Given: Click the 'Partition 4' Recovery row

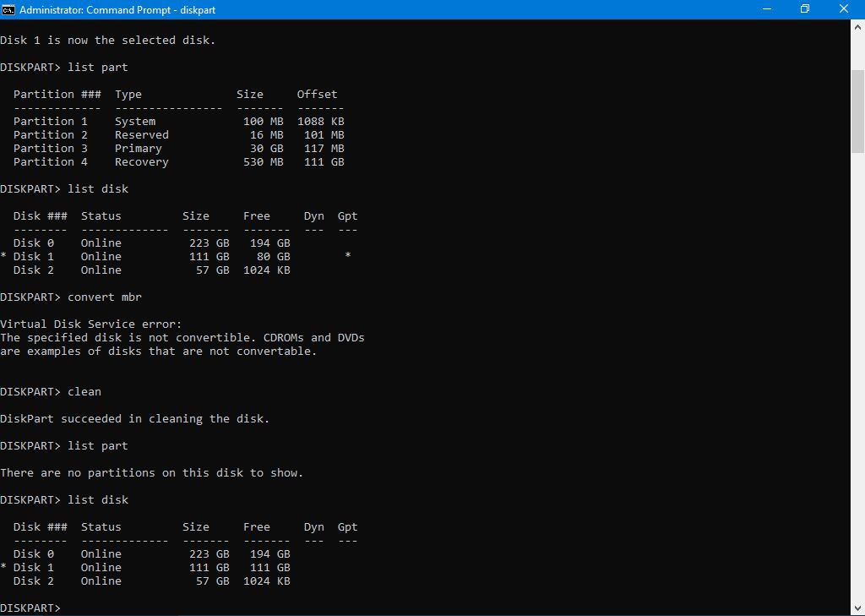Looking at the screenshot, I should tap(177, 161).
